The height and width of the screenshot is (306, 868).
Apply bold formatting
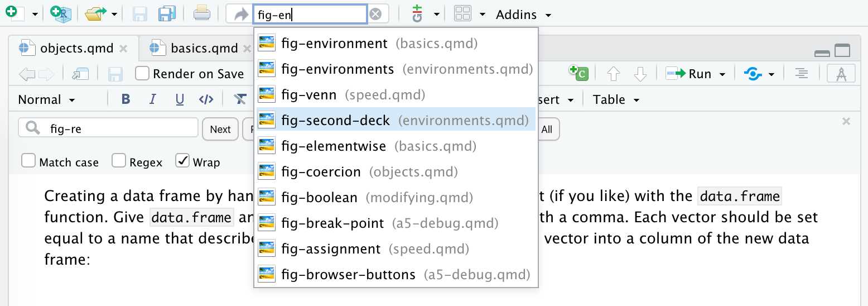pos(126,99)
